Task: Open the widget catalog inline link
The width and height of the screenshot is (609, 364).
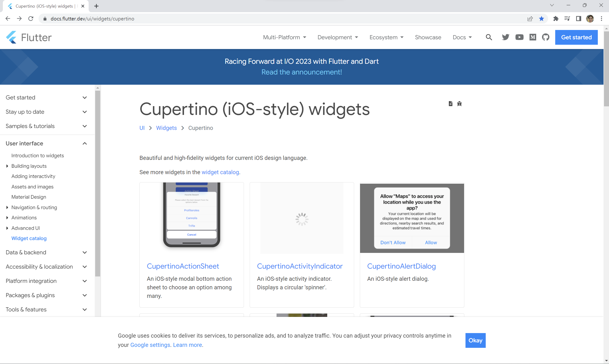Action: click(x=220, y=172)
